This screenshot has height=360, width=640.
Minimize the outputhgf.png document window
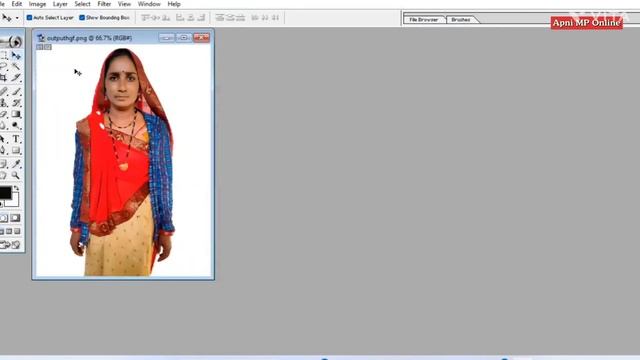(167, 38)
